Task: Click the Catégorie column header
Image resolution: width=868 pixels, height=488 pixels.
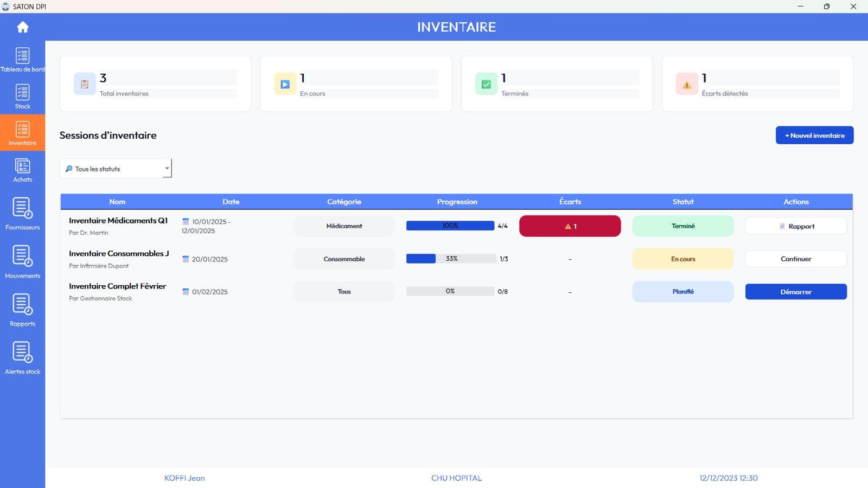Action: click(344, 202)
